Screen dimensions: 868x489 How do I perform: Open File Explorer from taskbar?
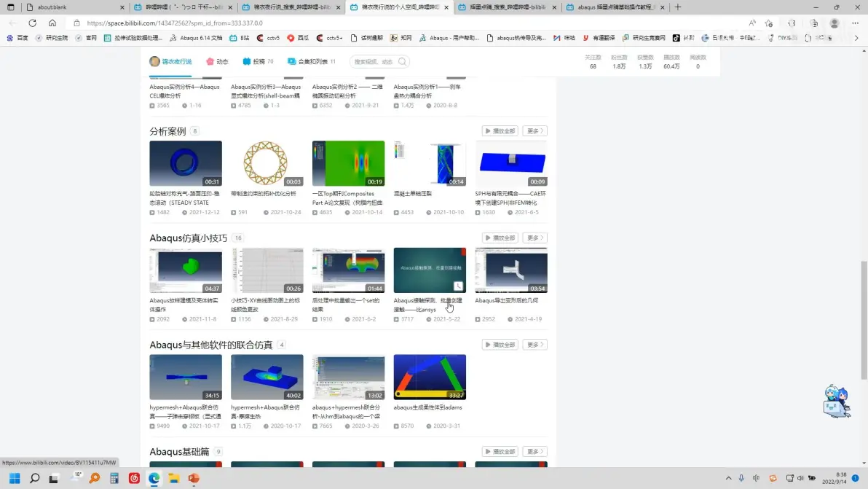coord(174,478)
